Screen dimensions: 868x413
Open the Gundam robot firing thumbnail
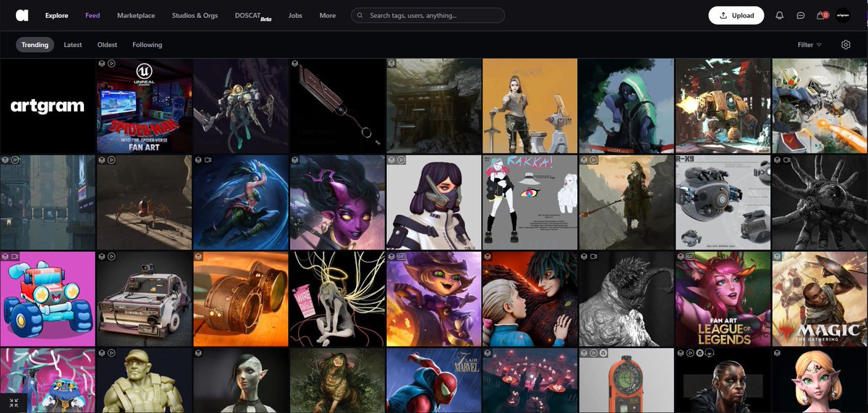820,106
